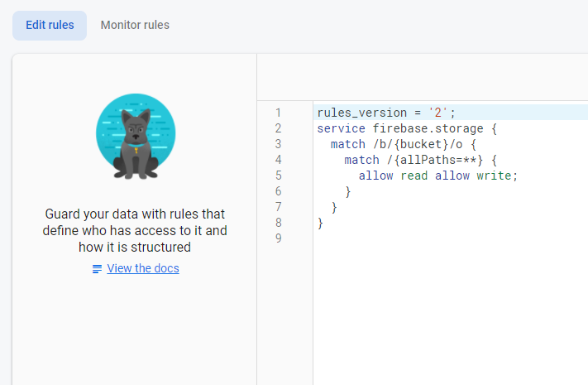588x385 pixels.
Task: Click the line 'service firebase.storage {'
Action: point(407,128)
